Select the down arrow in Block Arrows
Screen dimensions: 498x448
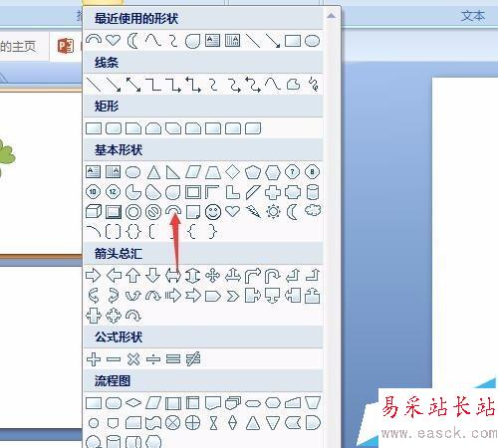pos(153,276)
